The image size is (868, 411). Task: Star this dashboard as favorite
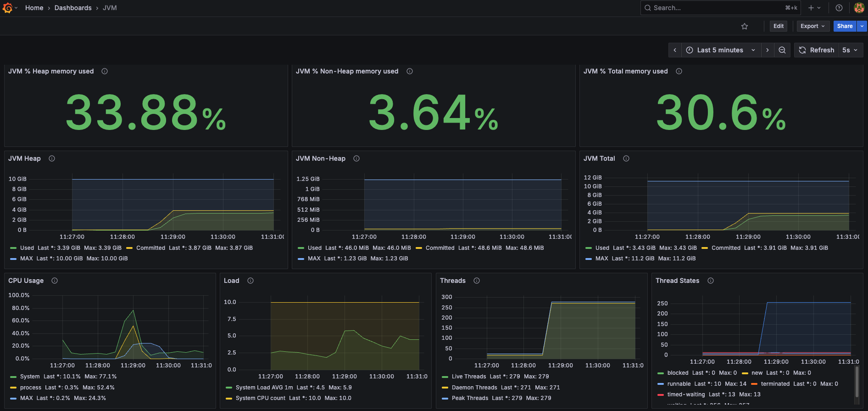click(745, 26)
